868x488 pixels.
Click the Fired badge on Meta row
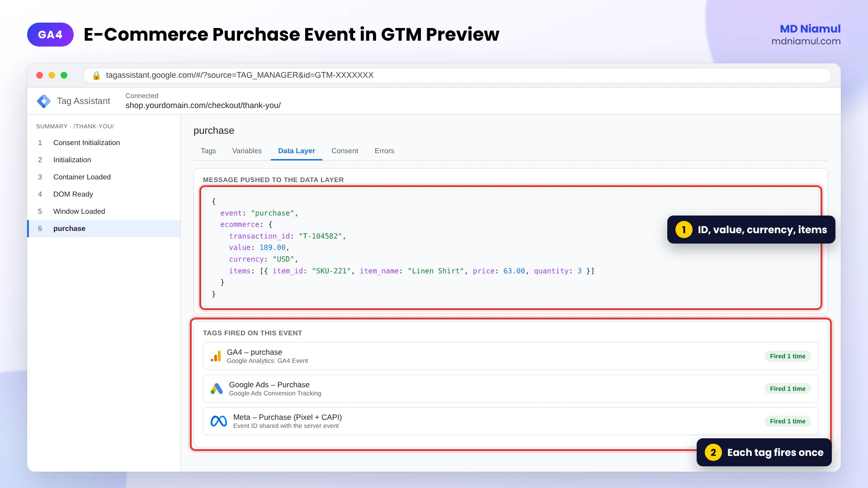pos(788,421)
